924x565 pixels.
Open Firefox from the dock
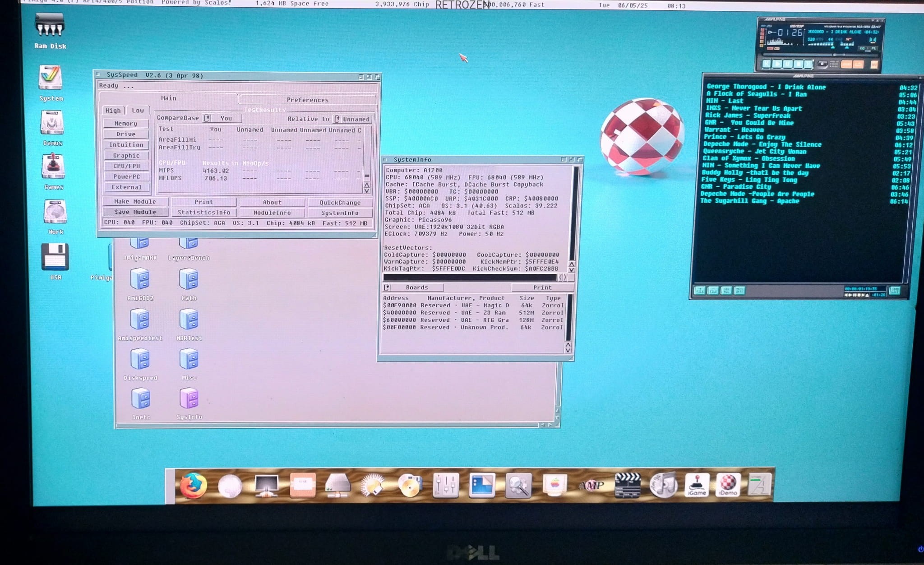click(x=193, y=485)
